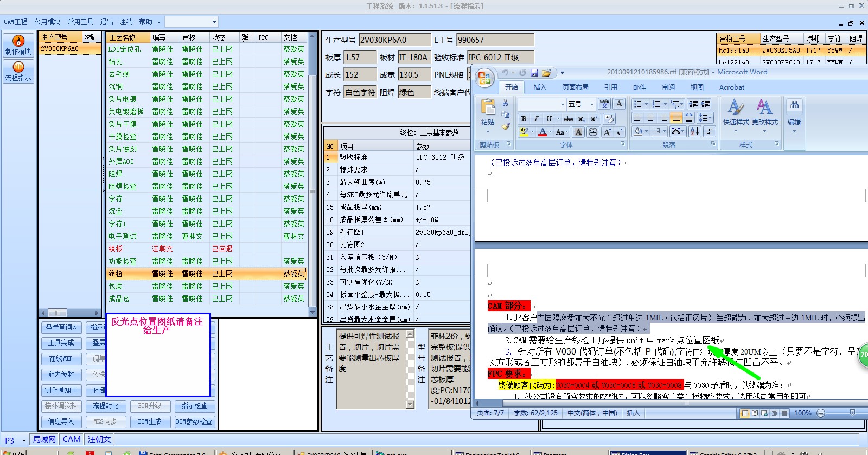Image resolution: width=868 pixels, height=455 pixels.
Task: Click the 型号查询X button
Action: [61, 327]
